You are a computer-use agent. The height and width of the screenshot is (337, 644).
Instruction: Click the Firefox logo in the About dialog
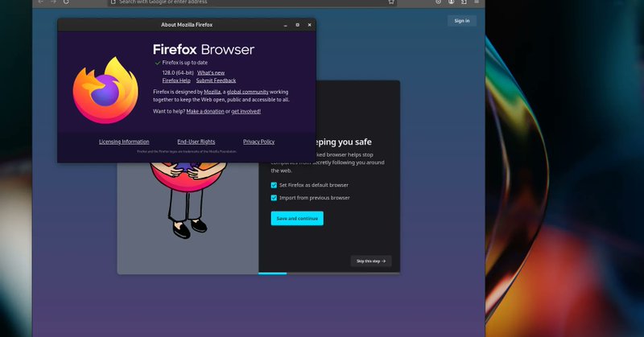pyautogui.click(x=105, y=90)
